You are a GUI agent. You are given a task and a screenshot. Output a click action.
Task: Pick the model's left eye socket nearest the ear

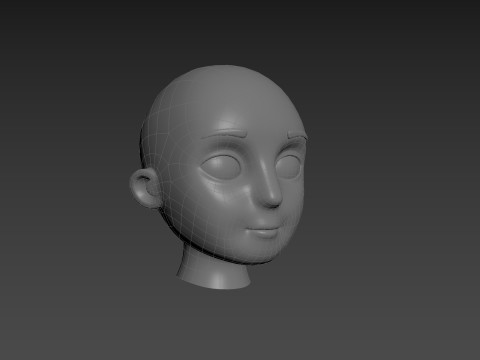tap(221, 166)
